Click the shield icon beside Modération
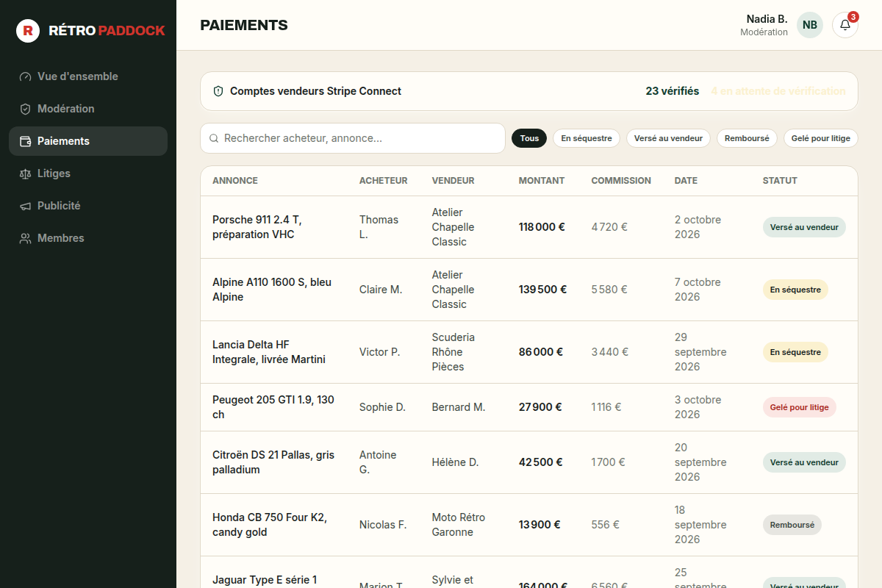 26,109
